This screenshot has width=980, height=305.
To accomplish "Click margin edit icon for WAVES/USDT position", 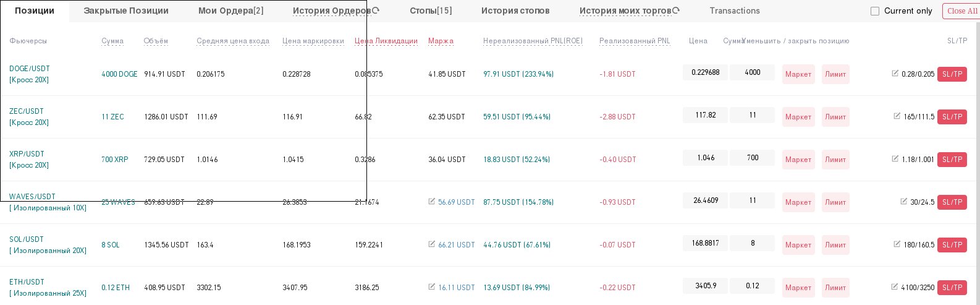I will click(432, 201).
